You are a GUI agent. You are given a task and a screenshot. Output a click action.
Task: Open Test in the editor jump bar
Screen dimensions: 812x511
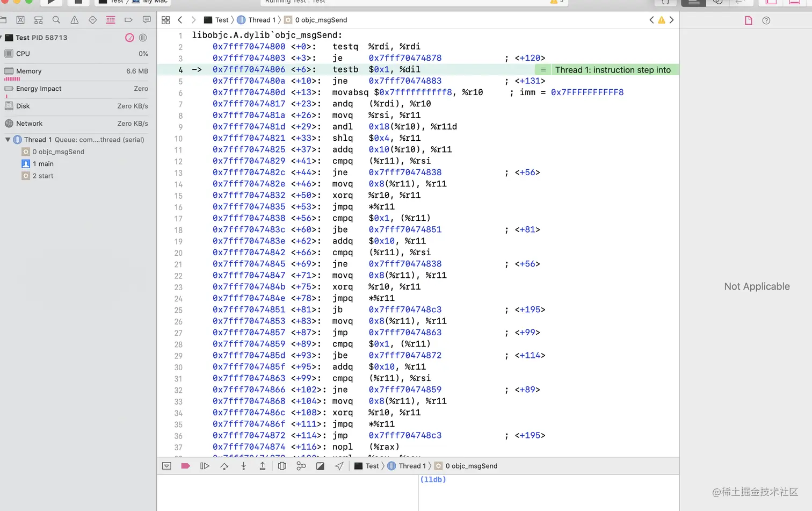(216, 20)
